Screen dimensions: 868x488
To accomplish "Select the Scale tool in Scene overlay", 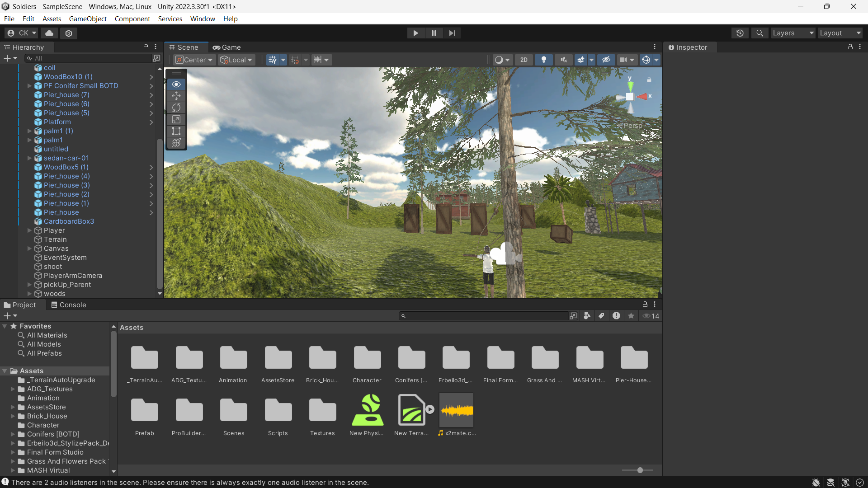I will [176, 119].
